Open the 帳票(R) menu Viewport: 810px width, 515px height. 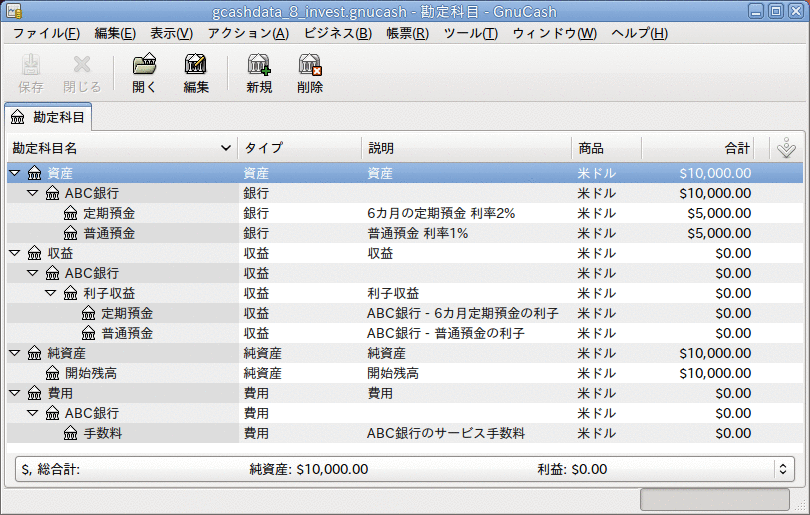click(x=408, y=34)
